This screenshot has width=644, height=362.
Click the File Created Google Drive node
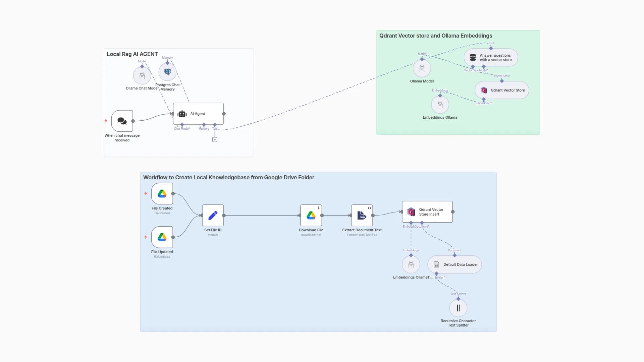point(162,194)
